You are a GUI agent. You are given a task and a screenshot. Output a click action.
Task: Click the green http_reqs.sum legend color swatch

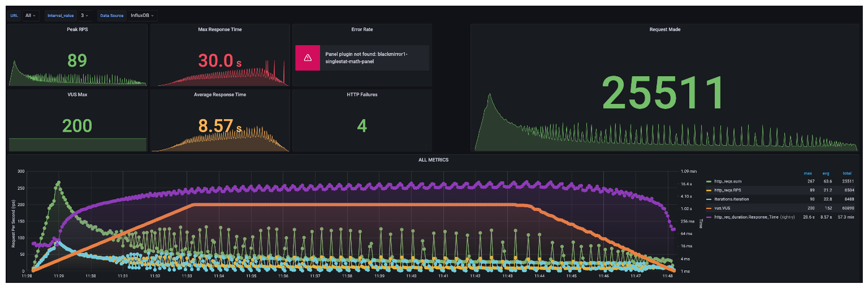pos(710,181)
